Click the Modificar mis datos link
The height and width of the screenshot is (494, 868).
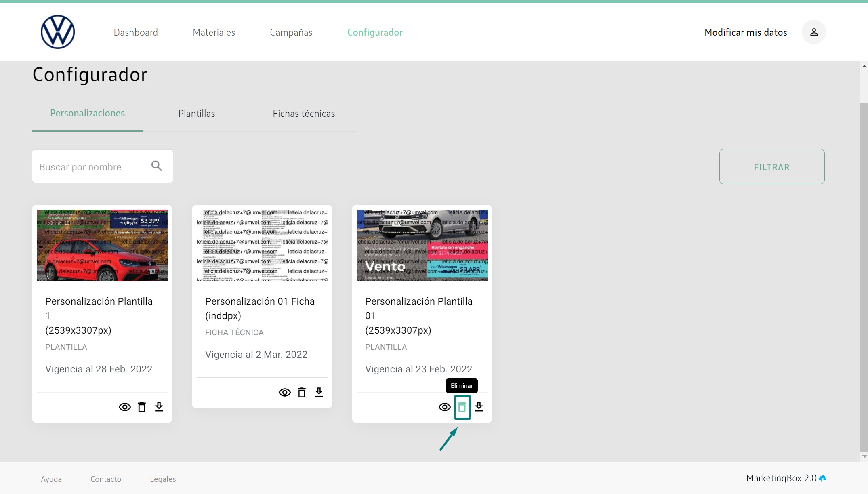coord(746,32)
